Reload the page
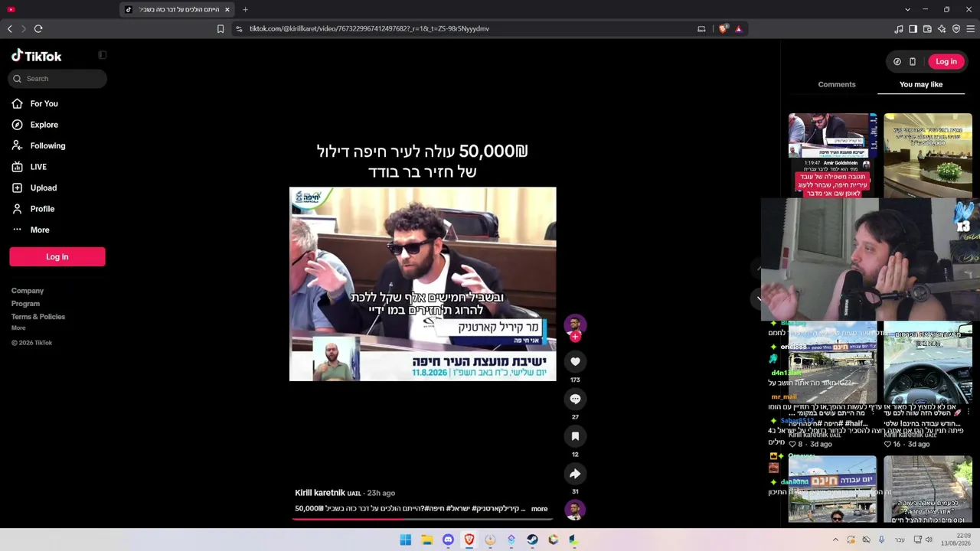This screenshot has height=551, width=980. click(38, 29)
